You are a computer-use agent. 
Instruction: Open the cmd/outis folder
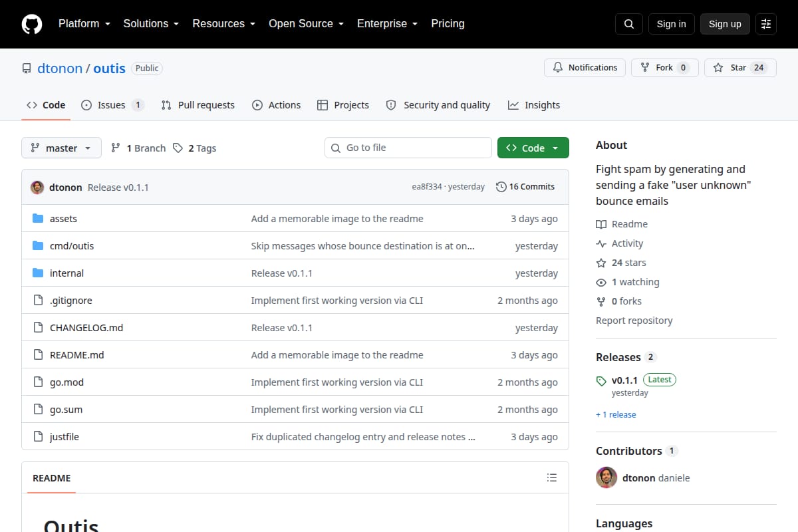point(72,246)
